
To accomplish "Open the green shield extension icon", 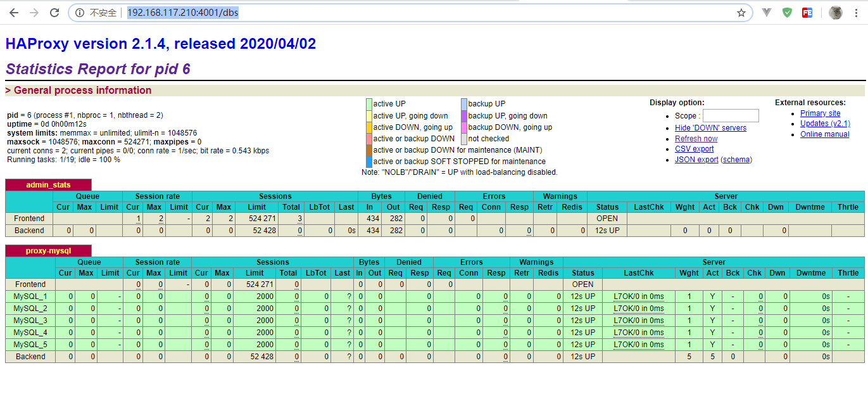I will (787, 13).
